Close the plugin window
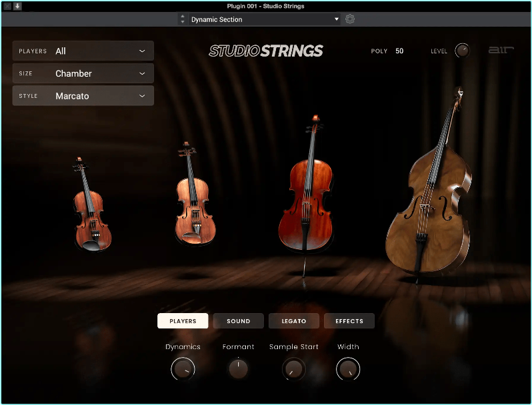This screenshot has height=405, width=532. 7,6
